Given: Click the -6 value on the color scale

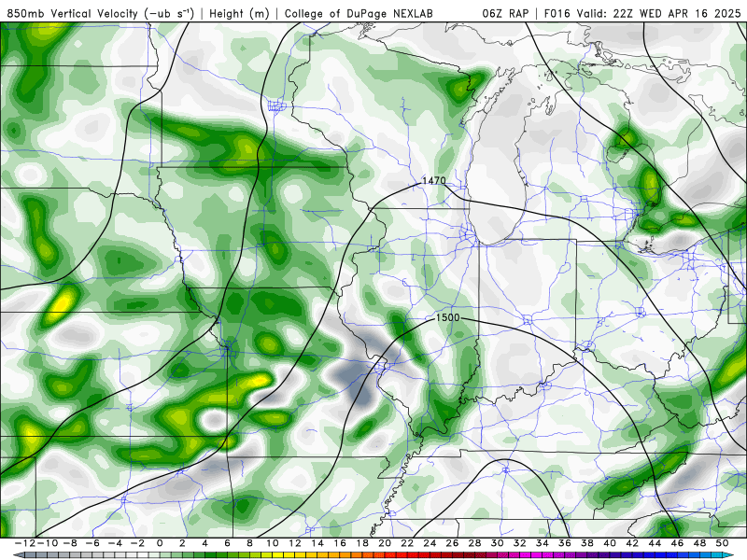Looking at the screenshot, I should coord(92,543).
